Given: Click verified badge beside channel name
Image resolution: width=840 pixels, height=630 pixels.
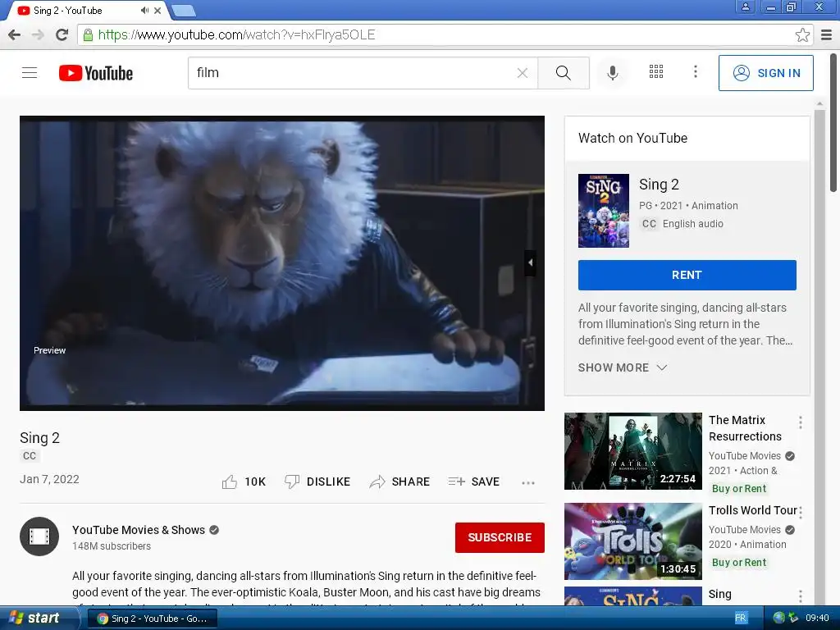Looking at the screenshot, I should 214,530.
